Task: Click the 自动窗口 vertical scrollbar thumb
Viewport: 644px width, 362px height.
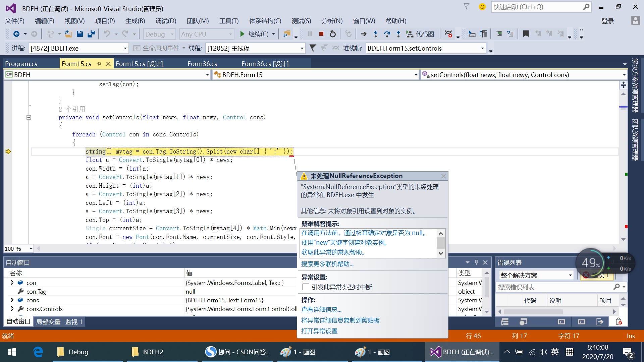Action: 487,288
